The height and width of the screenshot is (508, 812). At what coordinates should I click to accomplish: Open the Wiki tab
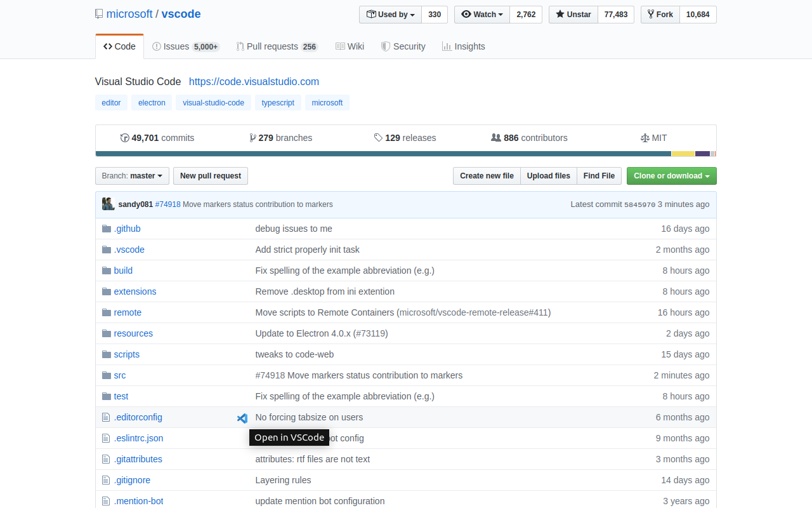point(350,46)
